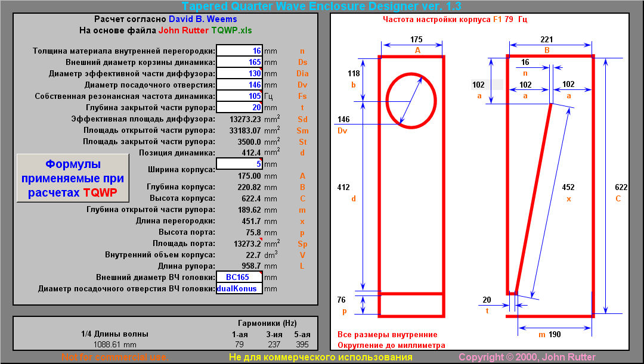Select the 175 width dimension in front view
644x364 pixels.
(416, 39)
